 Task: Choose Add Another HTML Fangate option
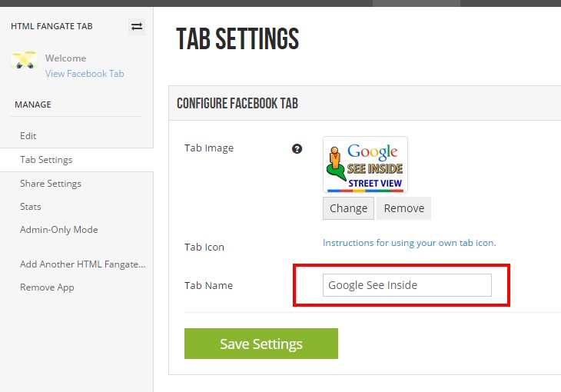click(x=83, y=264)
